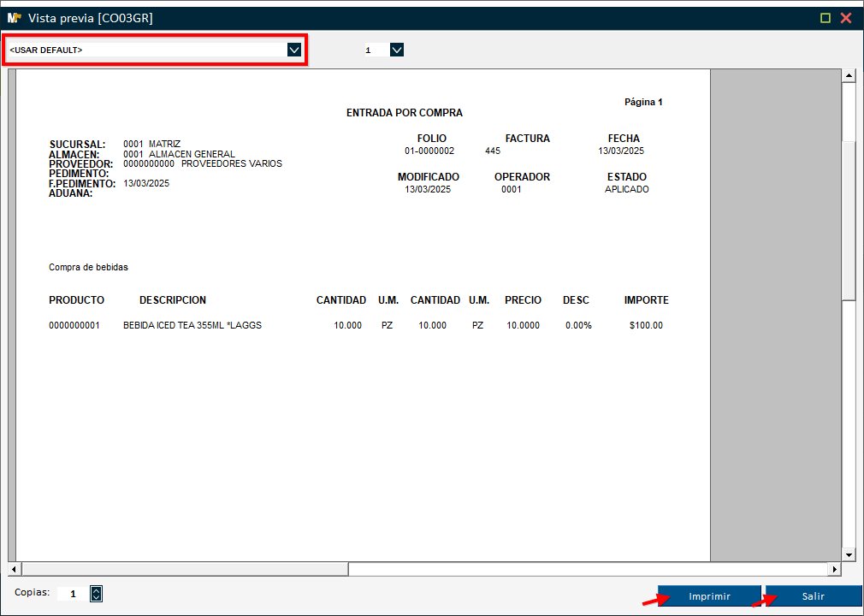Expand the <USAR DEFAULT> dropdown arrow
Image resolution: width=864 pixels, height=616 pixels.
(294, 50)
